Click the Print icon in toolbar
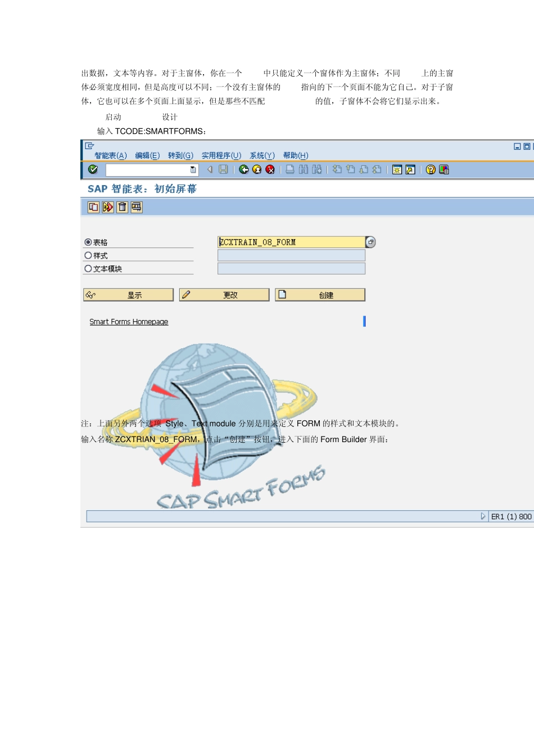 click(290, 169)
